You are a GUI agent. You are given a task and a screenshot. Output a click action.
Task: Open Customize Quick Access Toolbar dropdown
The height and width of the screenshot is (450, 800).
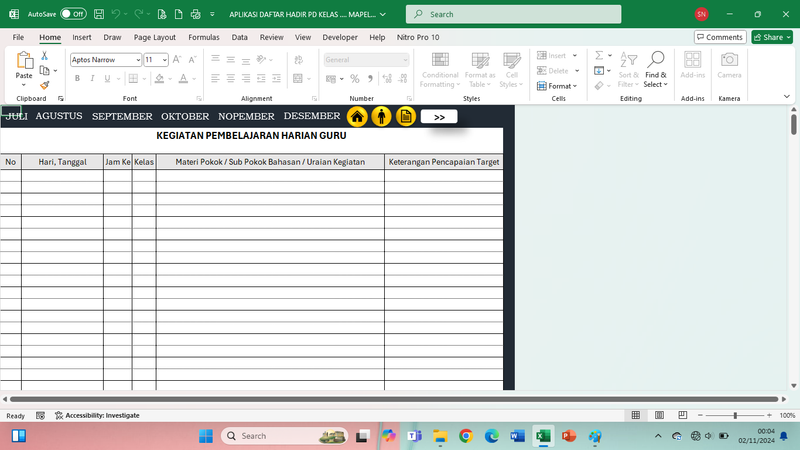coord(212,14)
